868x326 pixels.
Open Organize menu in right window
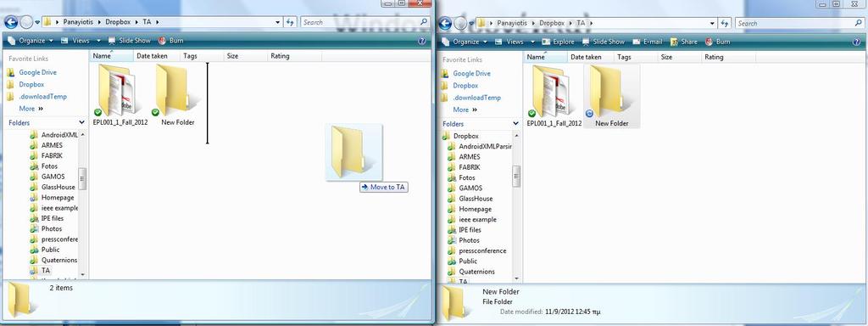point(465,42)
